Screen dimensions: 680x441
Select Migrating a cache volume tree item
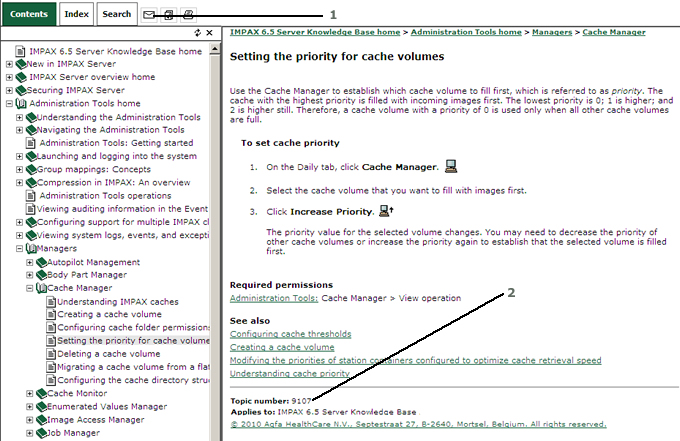[x=133, y=367]
